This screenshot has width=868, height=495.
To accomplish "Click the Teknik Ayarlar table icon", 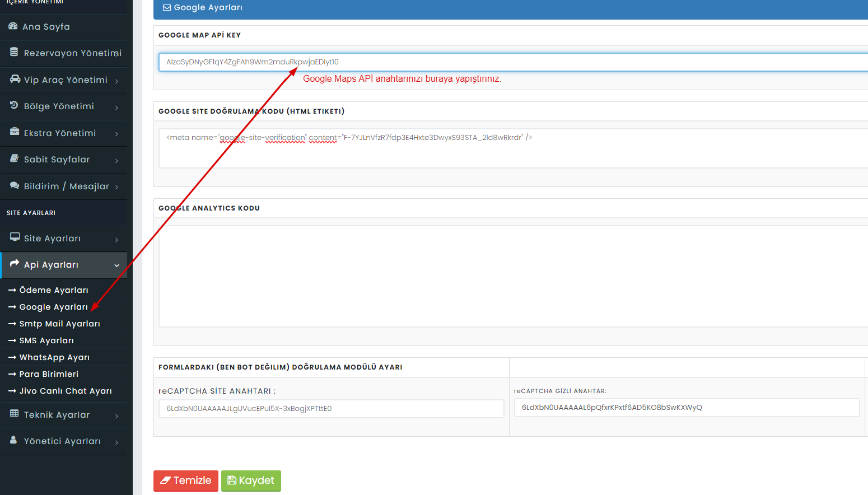I will 15,414.
